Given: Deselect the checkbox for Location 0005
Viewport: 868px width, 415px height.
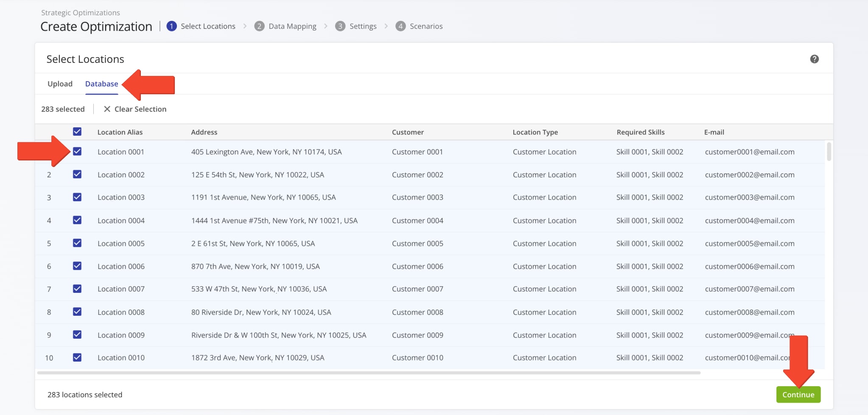Looking at the screenshot, I should pyautogui.click(x=77, y=243).
